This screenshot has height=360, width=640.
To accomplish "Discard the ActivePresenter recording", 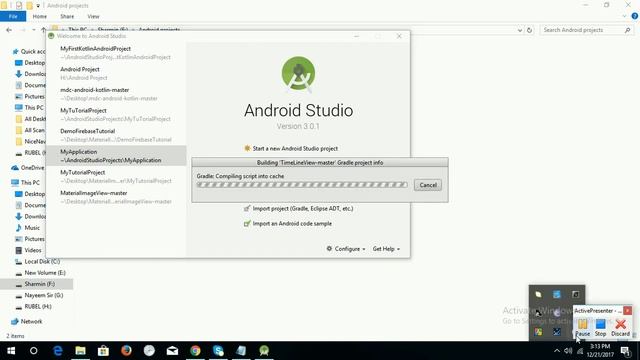I will [620, 328].
